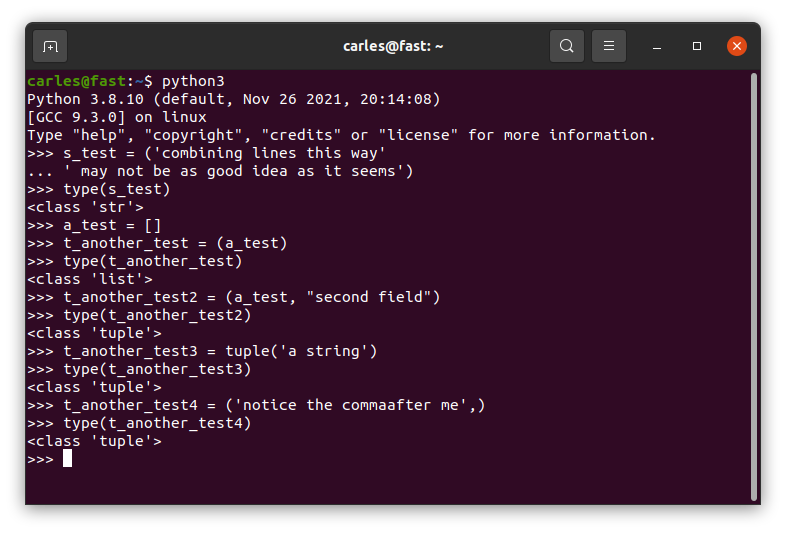Screen dimensions: 786x533
Task: Click the <class 'str'> output line
Action: click(86, 207)
